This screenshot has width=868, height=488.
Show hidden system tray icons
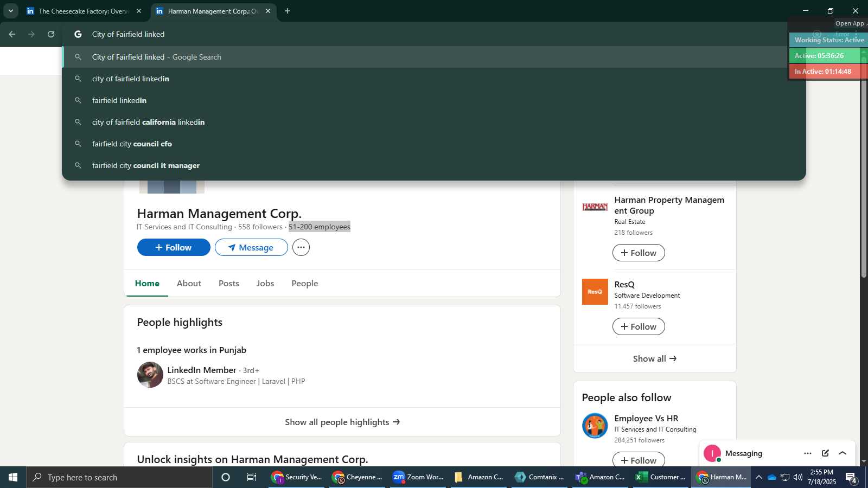click(759, 477)
